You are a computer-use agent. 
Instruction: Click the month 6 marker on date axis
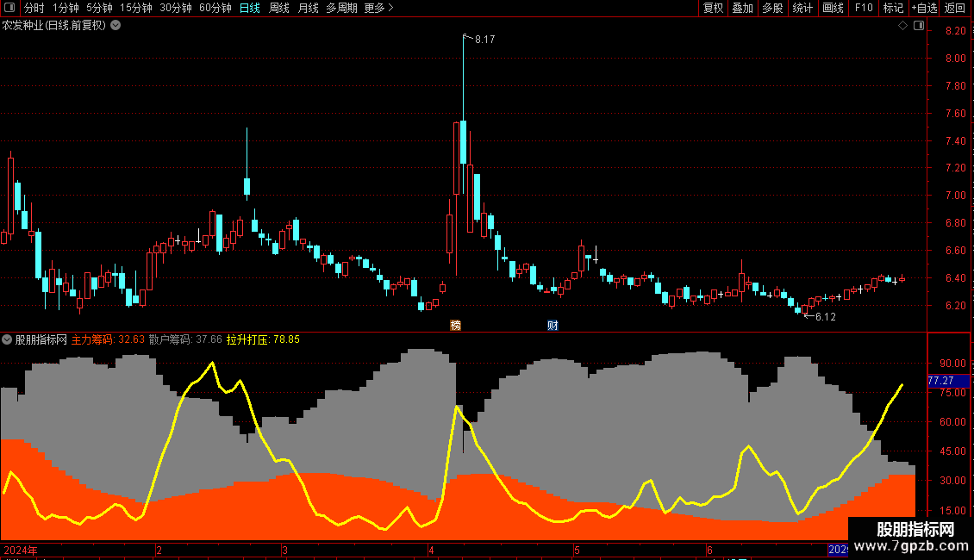[709, 550]
